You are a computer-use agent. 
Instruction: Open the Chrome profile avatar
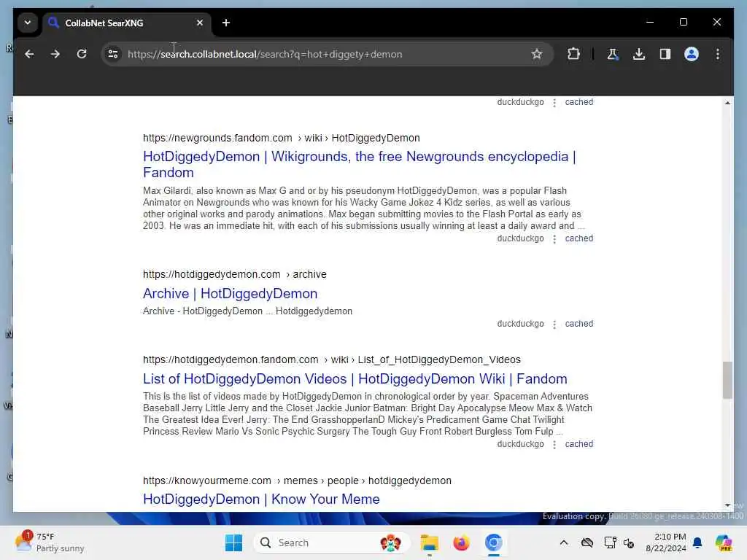tap(692, 54)
